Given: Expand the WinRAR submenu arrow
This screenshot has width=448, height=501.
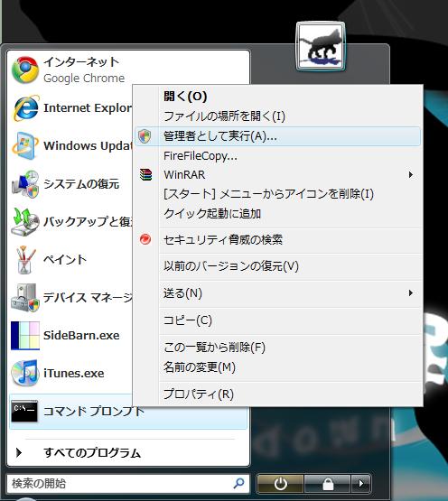Looking at the screenshot, I should tap(411, 175).
